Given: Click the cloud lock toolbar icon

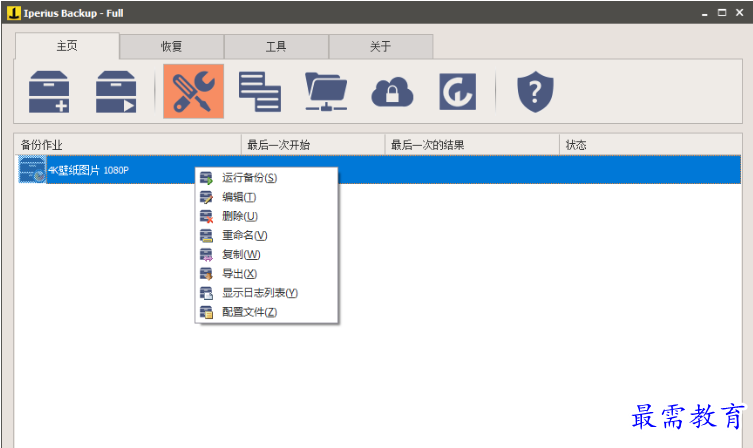Looking at the screenshot, I should click(x=392, y=92).
